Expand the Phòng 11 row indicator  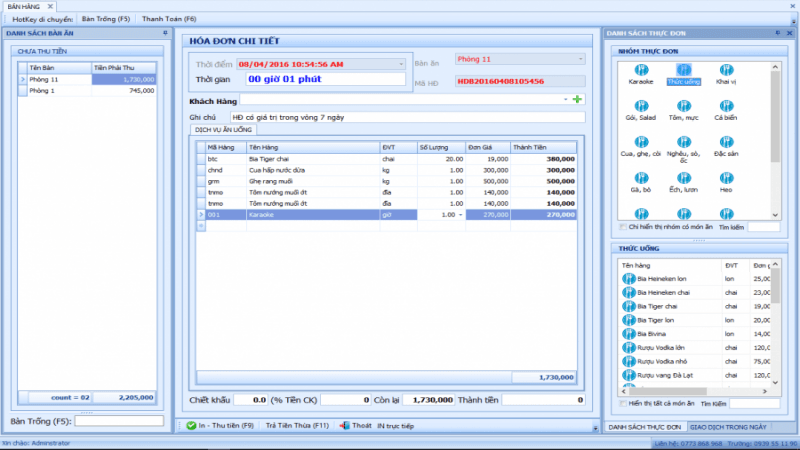22,80
